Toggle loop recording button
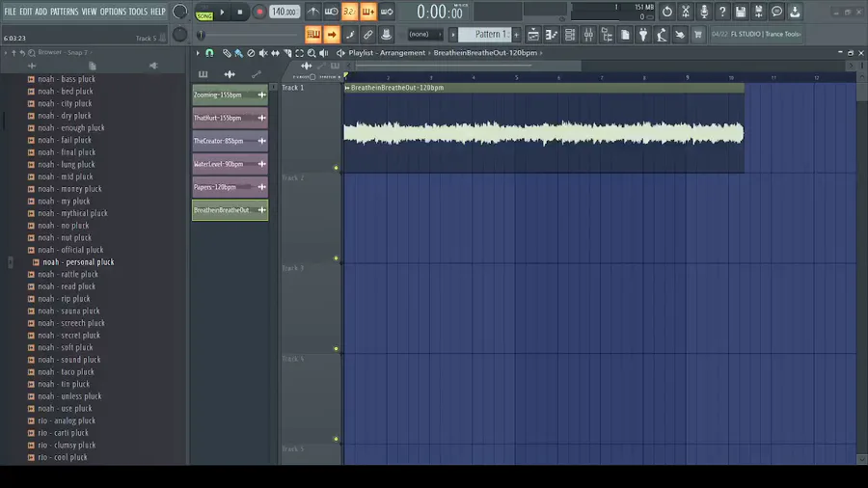Viewport: 868px width, 488px height. 387,12
